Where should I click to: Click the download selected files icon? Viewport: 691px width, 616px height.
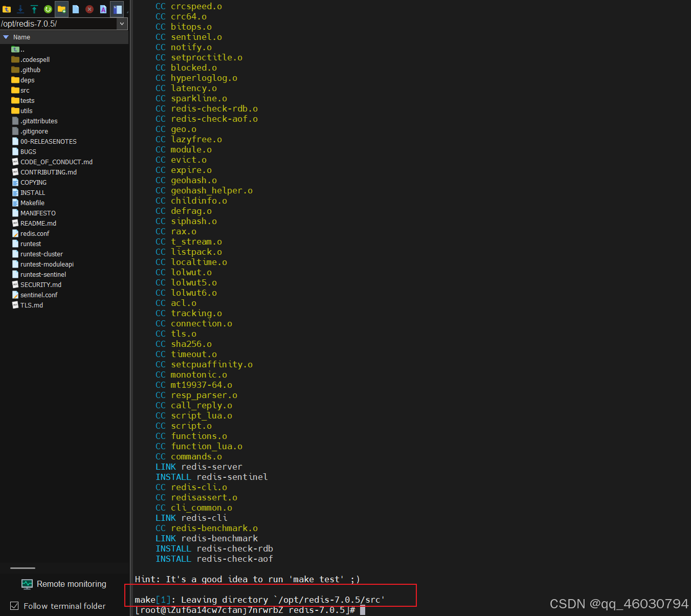click(20, 9)
